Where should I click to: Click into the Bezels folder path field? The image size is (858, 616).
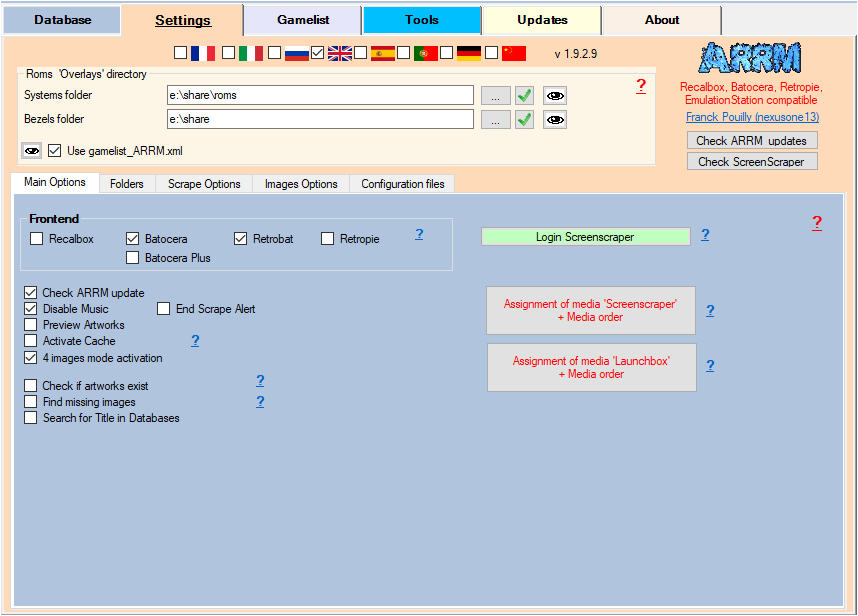(x=320, y=120)
